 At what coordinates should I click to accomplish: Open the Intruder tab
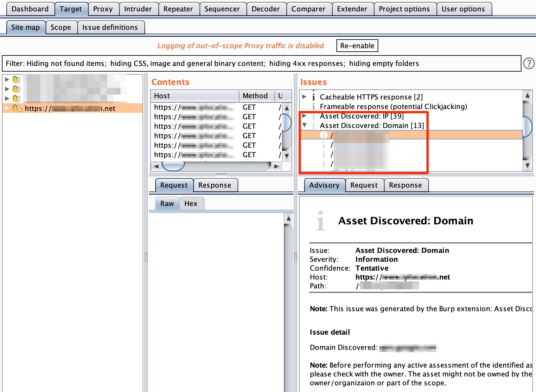pos(138,9)
